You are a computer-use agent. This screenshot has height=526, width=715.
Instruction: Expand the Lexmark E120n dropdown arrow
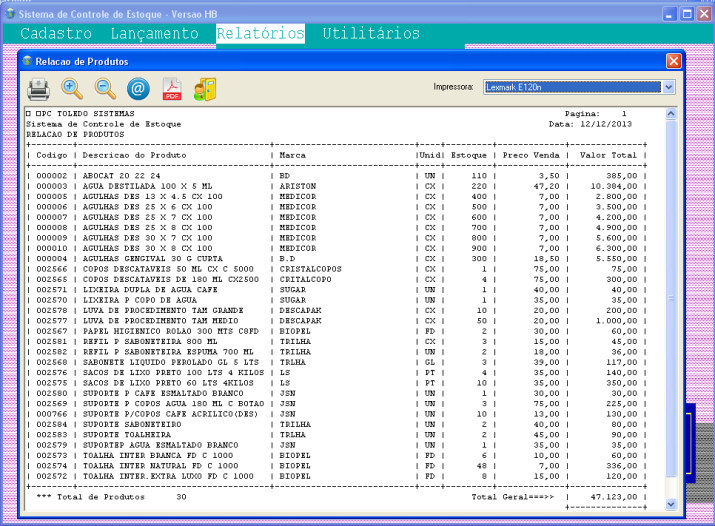pyautogui.click(x=669, y=87)
